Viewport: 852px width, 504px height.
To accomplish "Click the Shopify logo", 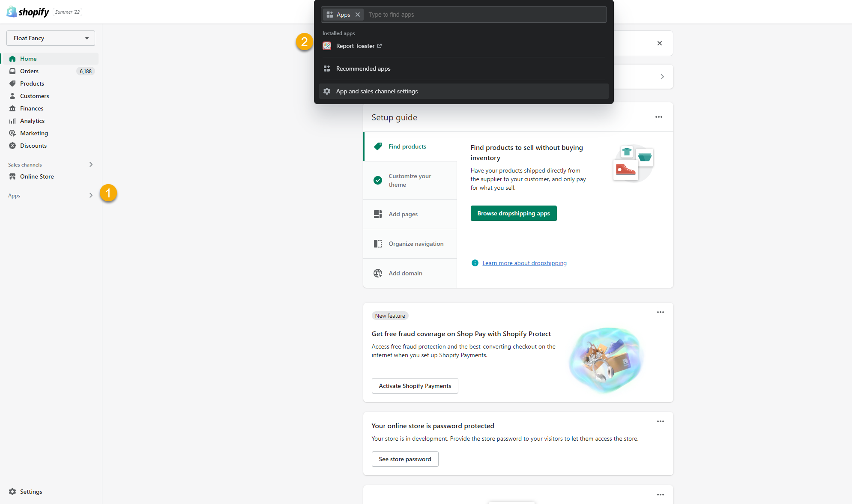I will coord(28,12).
